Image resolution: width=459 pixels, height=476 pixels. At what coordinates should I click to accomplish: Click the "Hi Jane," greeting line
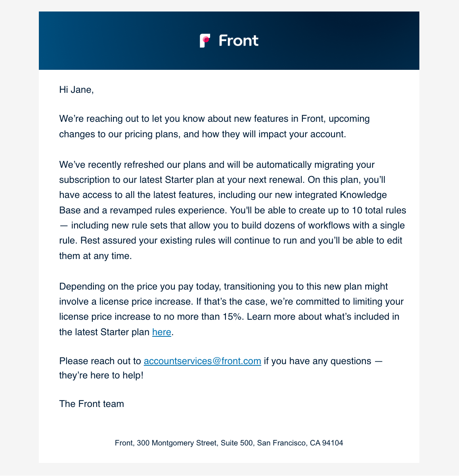(76, 90)
